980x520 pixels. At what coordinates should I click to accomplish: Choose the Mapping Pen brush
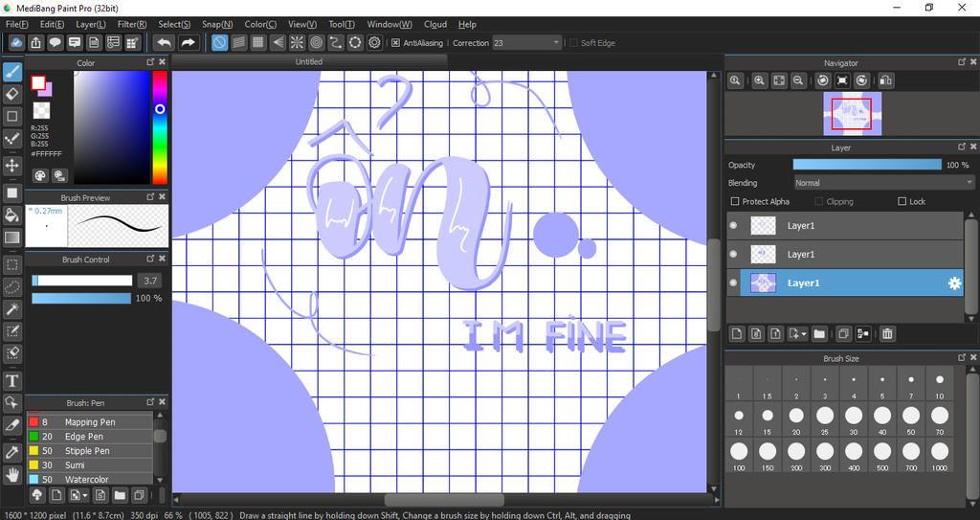tap(90, 421)
